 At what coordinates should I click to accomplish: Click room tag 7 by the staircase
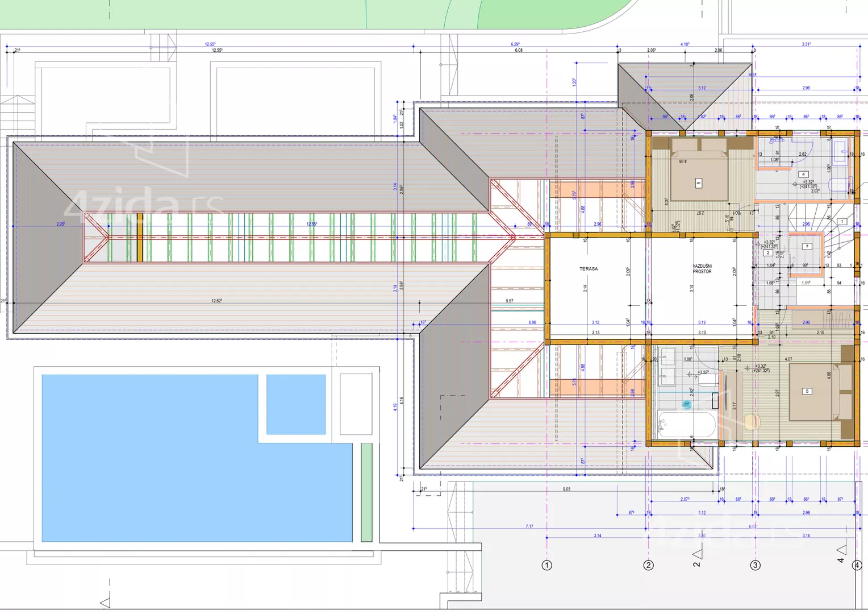point(807,247)
